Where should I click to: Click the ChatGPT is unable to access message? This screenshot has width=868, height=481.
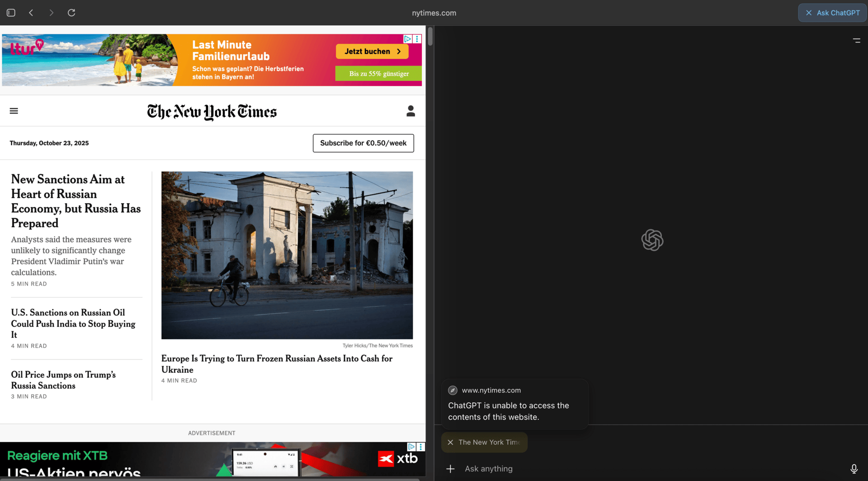point(509,411)
